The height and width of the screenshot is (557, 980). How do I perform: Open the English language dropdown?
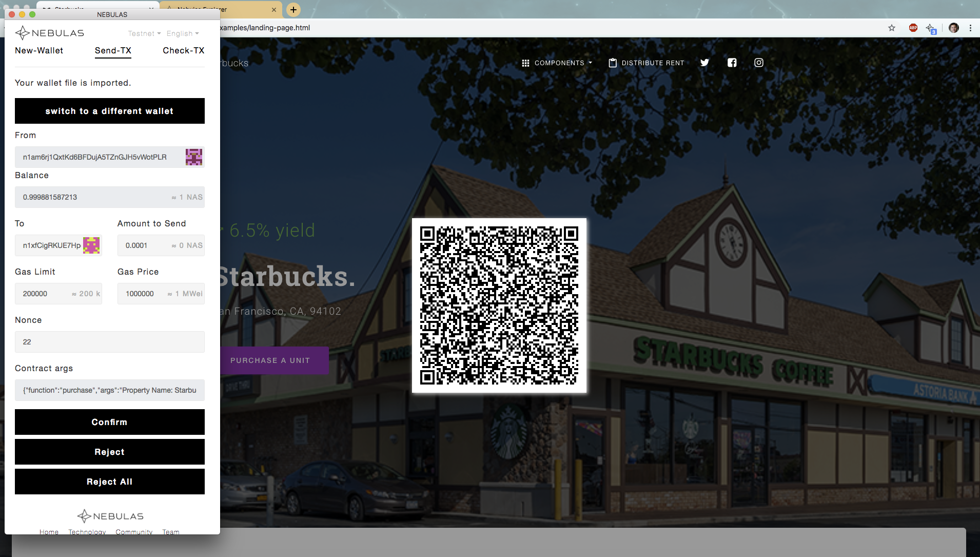183,33
